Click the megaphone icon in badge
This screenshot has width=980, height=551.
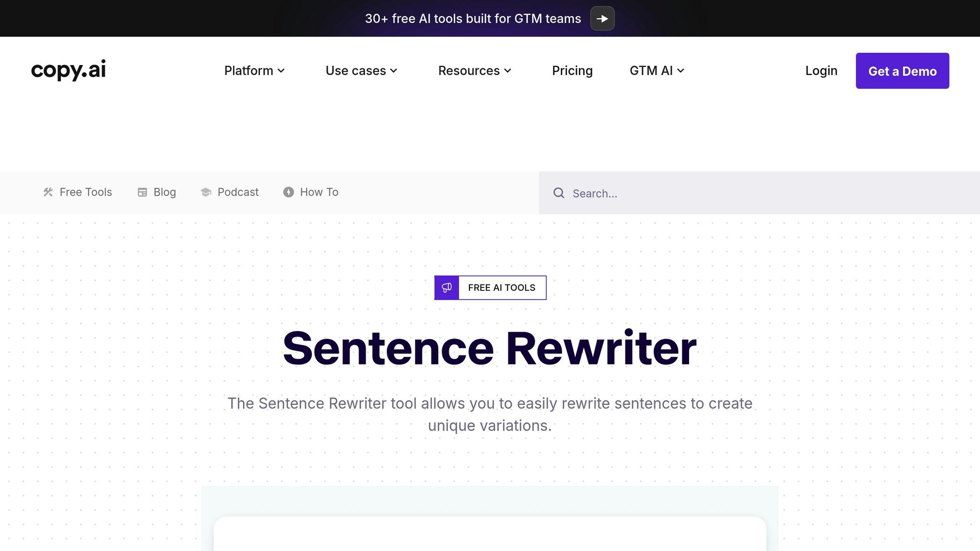click(x=446, y=287)
